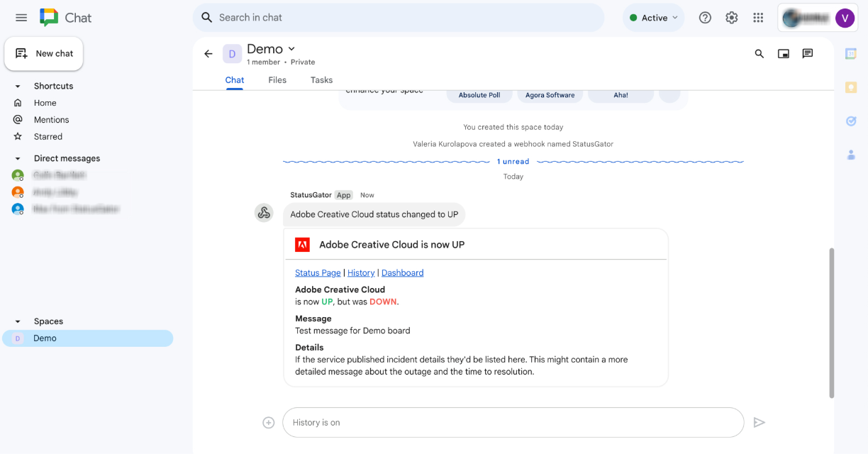This screenshot has height=454, width=868.
Task: Switch to the Chat tab
Action: click(x=235, y=80)
